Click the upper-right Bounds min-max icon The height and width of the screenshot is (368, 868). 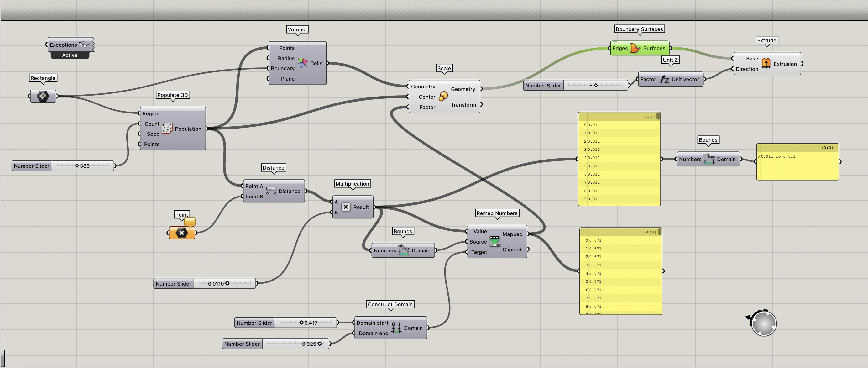[709, 159]
